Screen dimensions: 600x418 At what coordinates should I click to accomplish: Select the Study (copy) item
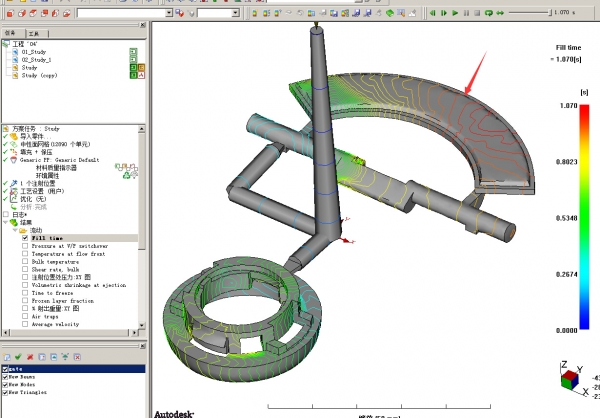(x=39, y=75)
